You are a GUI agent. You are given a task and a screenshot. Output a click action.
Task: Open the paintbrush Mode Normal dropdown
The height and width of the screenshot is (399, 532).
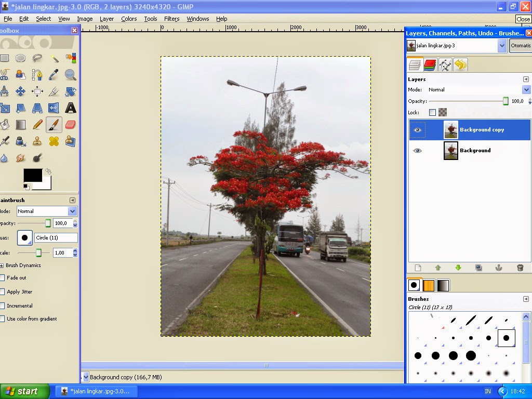[x=47, y=211]
